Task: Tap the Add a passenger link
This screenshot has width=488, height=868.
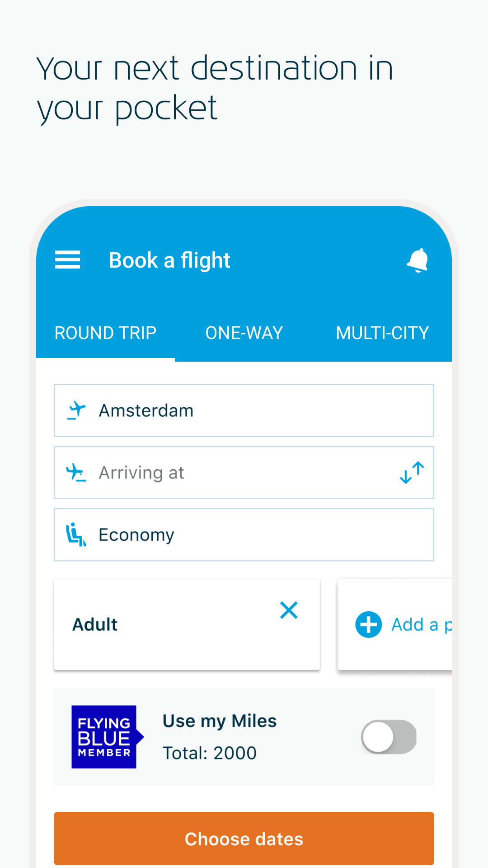Action: (421, 625)
